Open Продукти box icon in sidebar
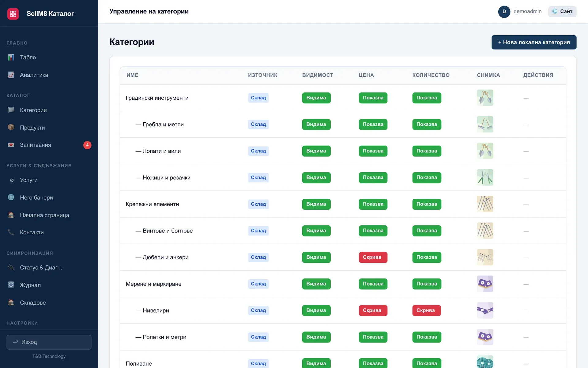 (x=11, y=127)
